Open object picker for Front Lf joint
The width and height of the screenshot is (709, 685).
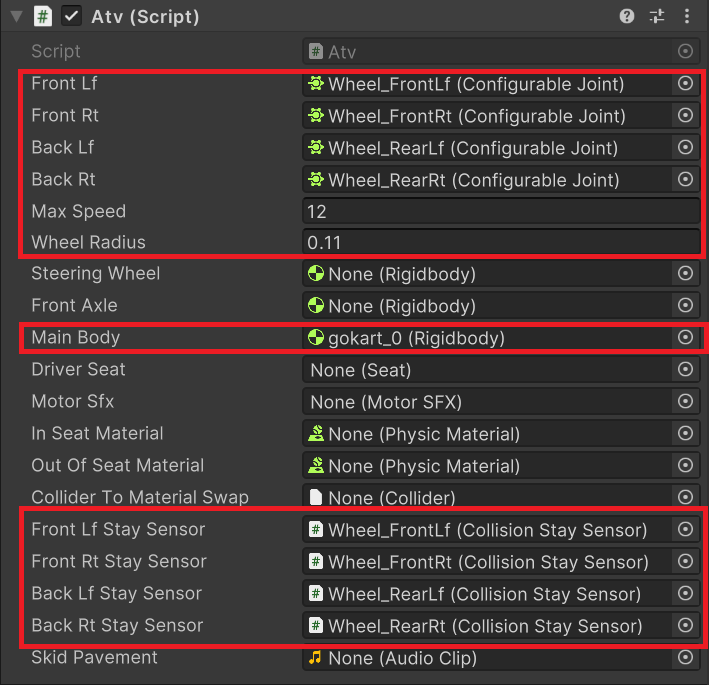click(685, 83)
